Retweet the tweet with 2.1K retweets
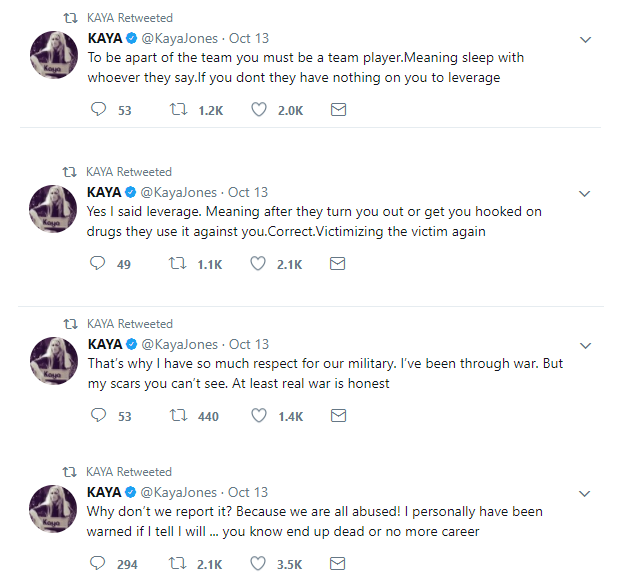Image resolution: width=632 pixels, height=583 pixels. (179, 564)
